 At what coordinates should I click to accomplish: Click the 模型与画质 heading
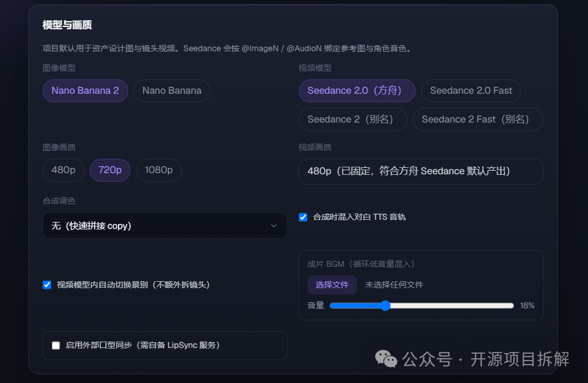point(67,25)
